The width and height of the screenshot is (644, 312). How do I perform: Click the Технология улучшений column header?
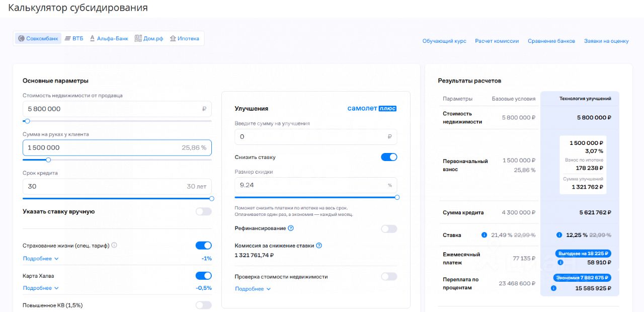pos(585,99)
